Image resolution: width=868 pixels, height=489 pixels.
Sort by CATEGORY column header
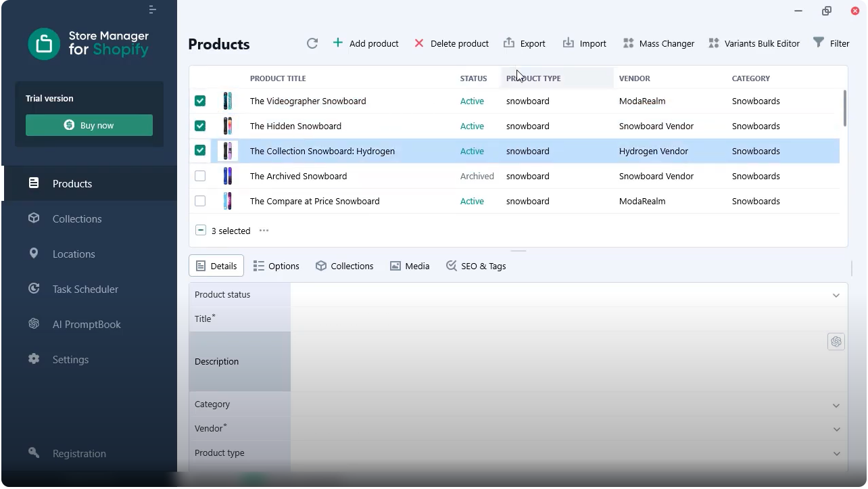point(751,78)
